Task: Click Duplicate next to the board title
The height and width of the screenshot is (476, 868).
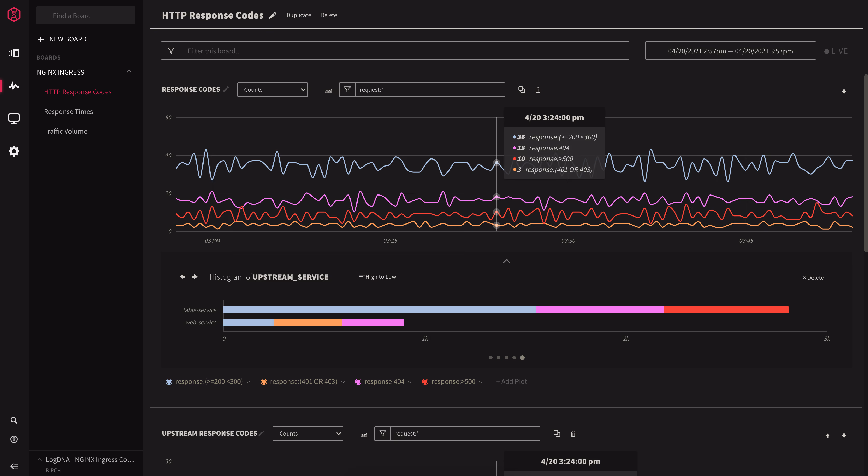Action: point(299,15)
